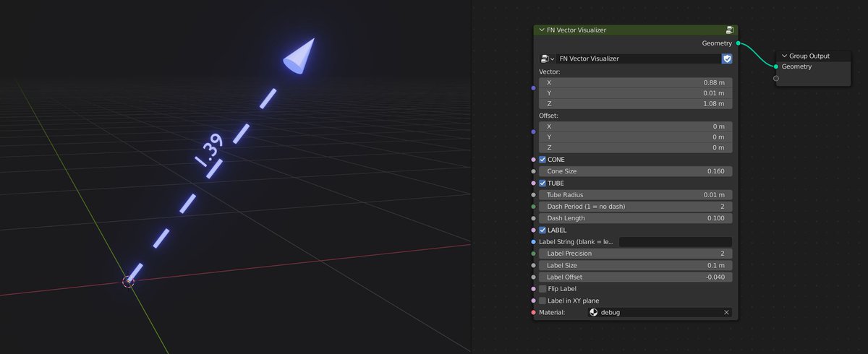Click the Cone Size input socket
The height and width of the screenshot is (354, 868).
tap(534, 171)
